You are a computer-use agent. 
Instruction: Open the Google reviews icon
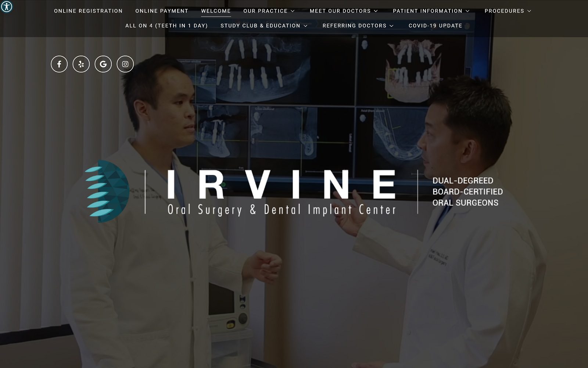click(x=103, y=64)
